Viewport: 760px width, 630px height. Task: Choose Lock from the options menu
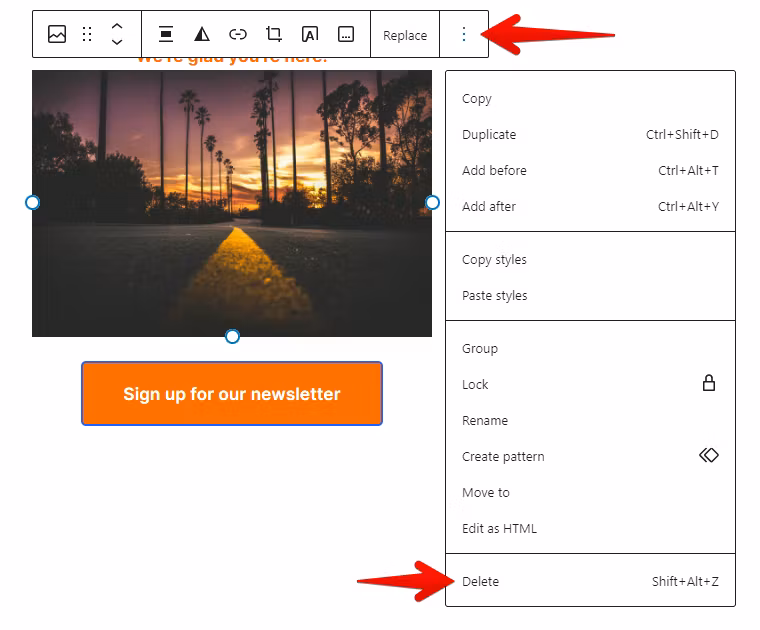pyautogui.click(x=590, y=384)
